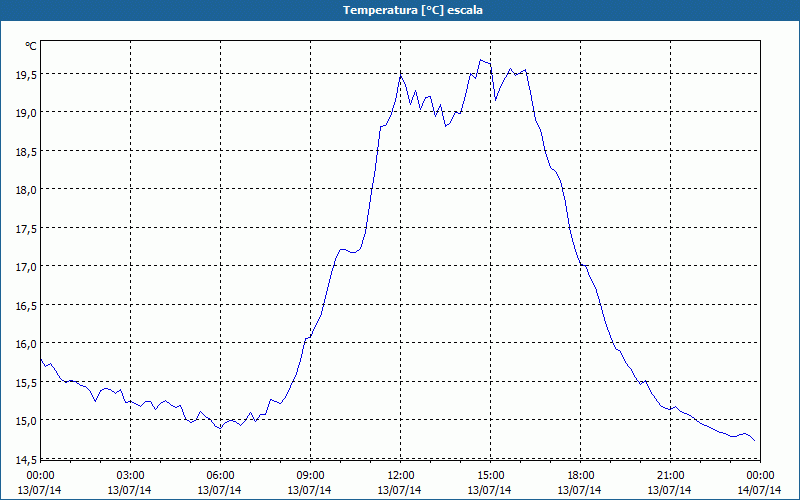Click the '03:00' time axis label
This screenshot has height=500, width=800.
pos(130,476)
